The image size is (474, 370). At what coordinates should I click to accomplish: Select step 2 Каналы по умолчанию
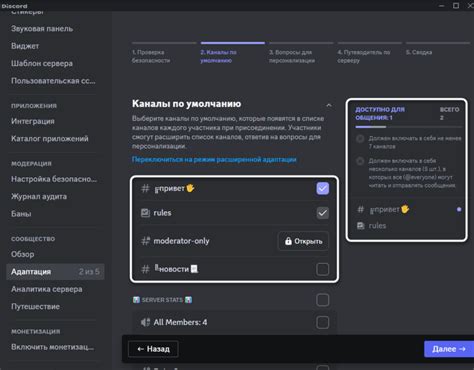pyautogui.click(x=233, y=53)
